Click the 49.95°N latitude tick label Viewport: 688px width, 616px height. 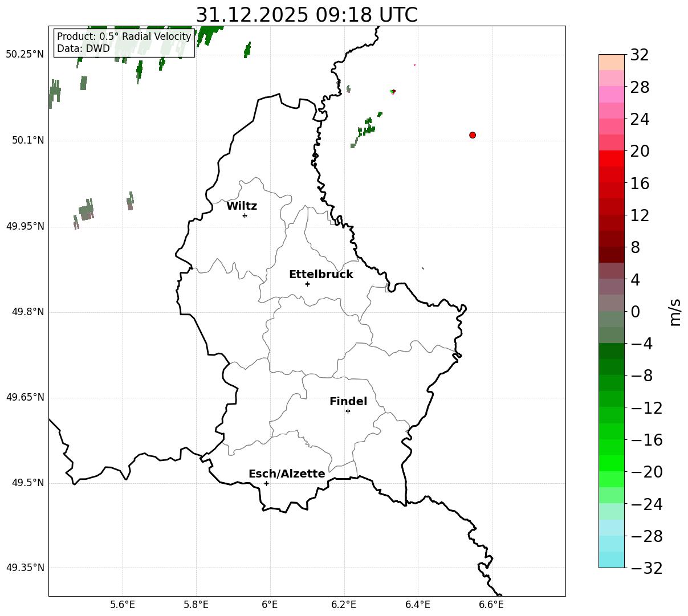(x=25, y=226)
